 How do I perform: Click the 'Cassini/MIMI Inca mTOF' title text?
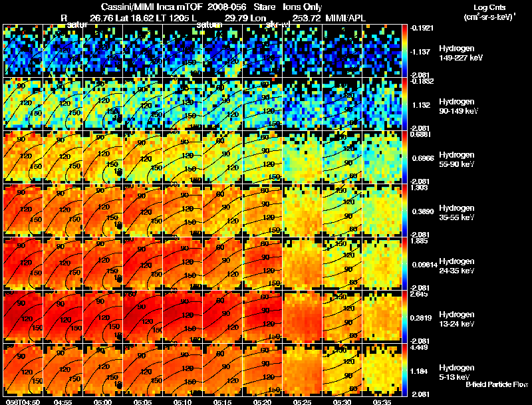(x=152, y=7)
